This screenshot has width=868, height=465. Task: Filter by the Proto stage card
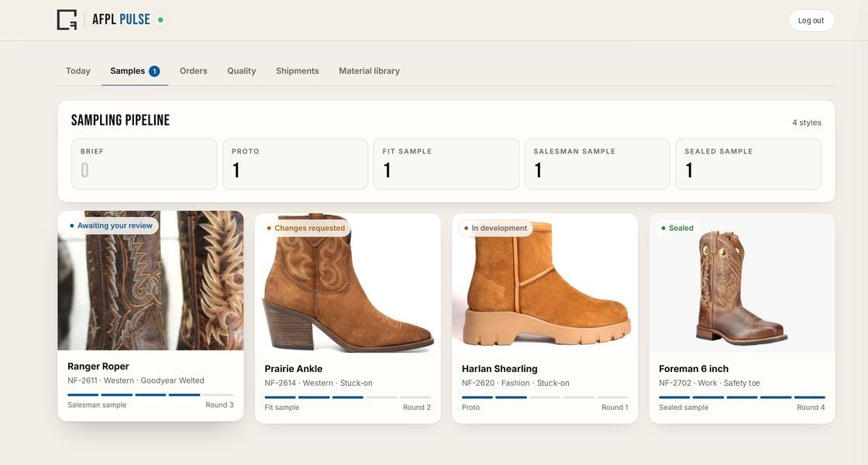pos(295,164)
